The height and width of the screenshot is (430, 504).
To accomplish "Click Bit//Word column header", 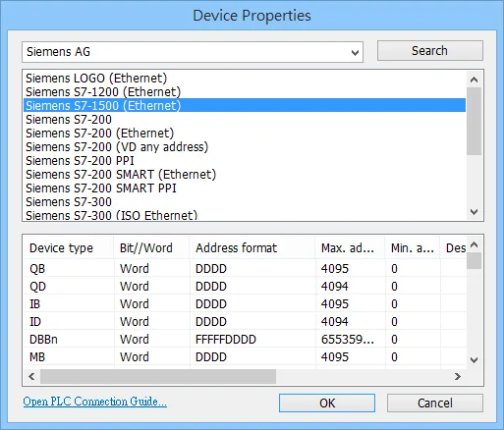I will click(151, 247).
